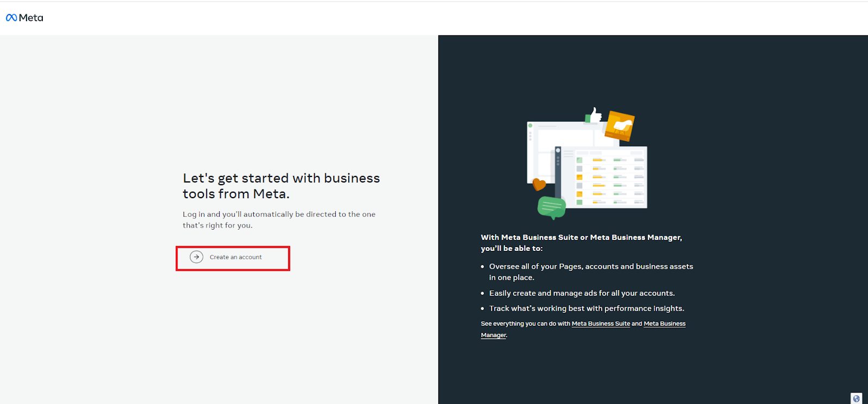Image resolution: width=868 pixels, height=404 pixels.
Task: Click the arrow icon beside Create an account
Action: pyautogui.click(x=196, y=257)
